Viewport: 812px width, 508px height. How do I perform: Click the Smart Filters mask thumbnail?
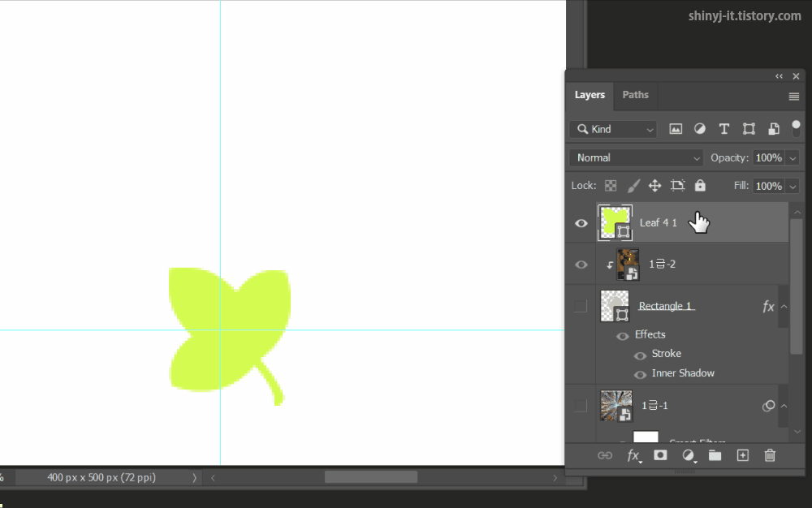coord(646,437)
